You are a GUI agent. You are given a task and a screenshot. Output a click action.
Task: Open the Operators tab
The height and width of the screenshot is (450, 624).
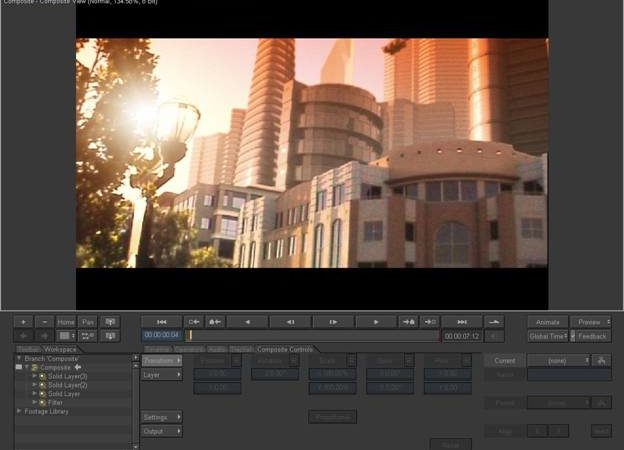point(189,349)
